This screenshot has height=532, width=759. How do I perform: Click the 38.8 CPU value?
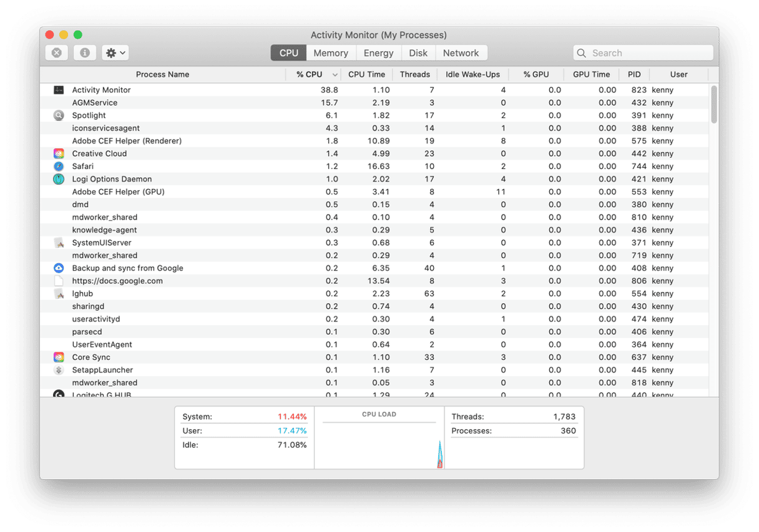coord(329,90)
